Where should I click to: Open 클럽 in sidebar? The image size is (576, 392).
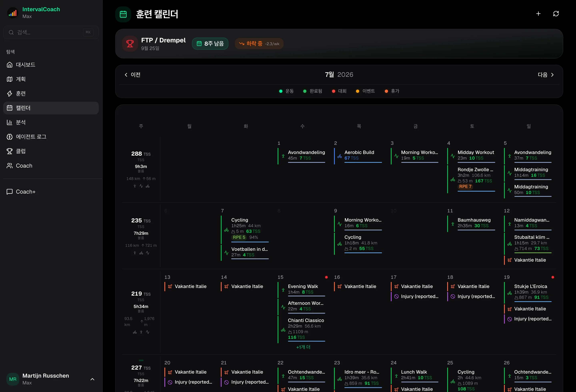(51, 151)
